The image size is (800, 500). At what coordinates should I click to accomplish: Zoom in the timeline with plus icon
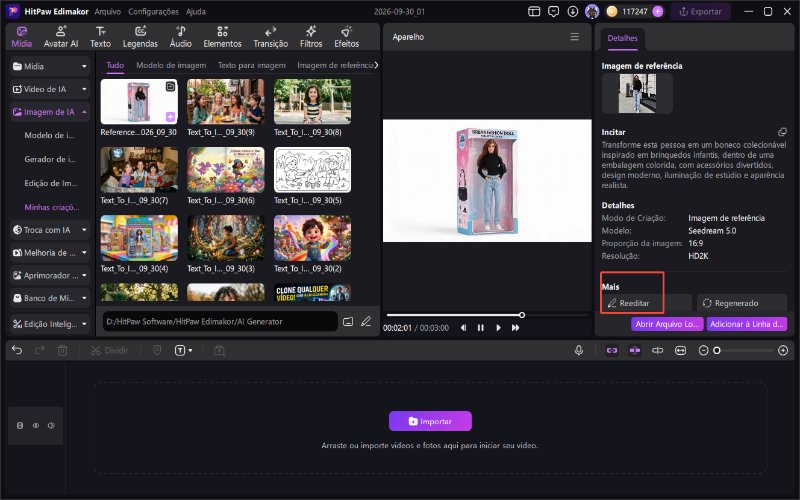[783, 351]
